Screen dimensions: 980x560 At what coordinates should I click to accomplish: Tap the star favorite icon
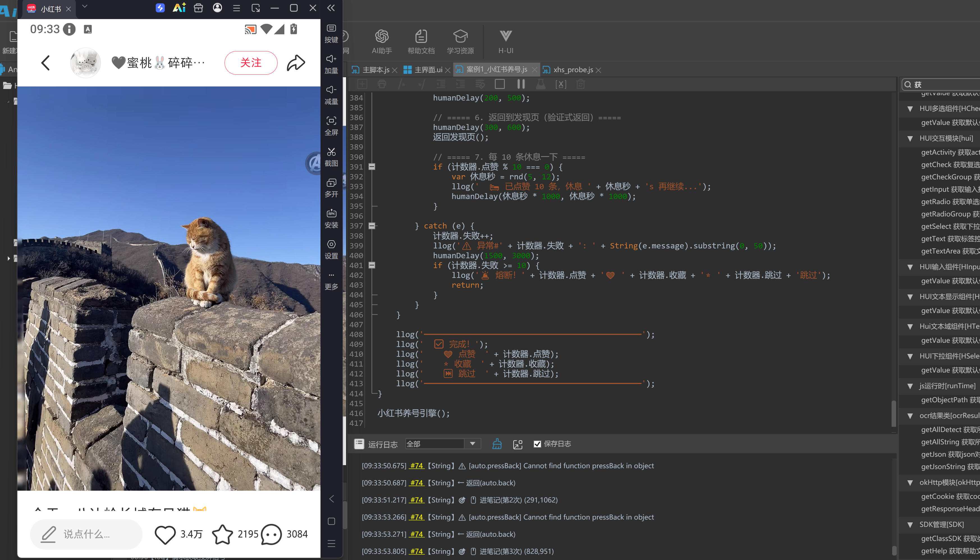(223, 534)
